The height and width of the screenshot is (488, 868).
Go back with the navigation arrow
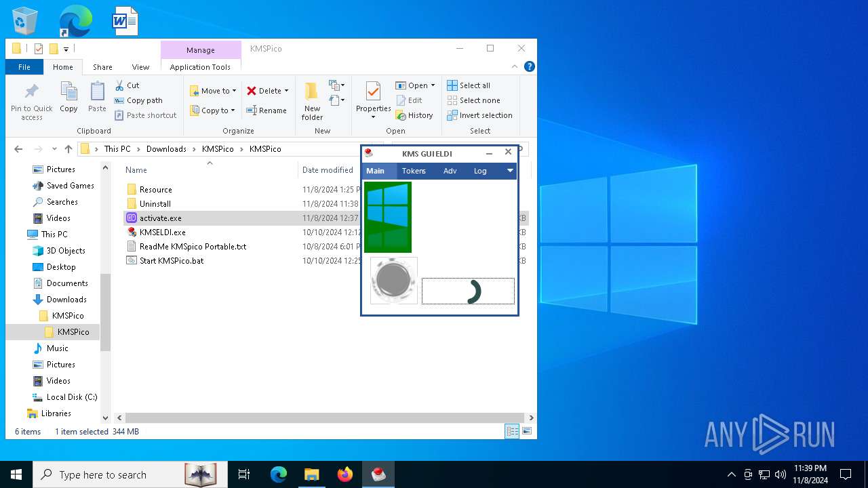18,149
